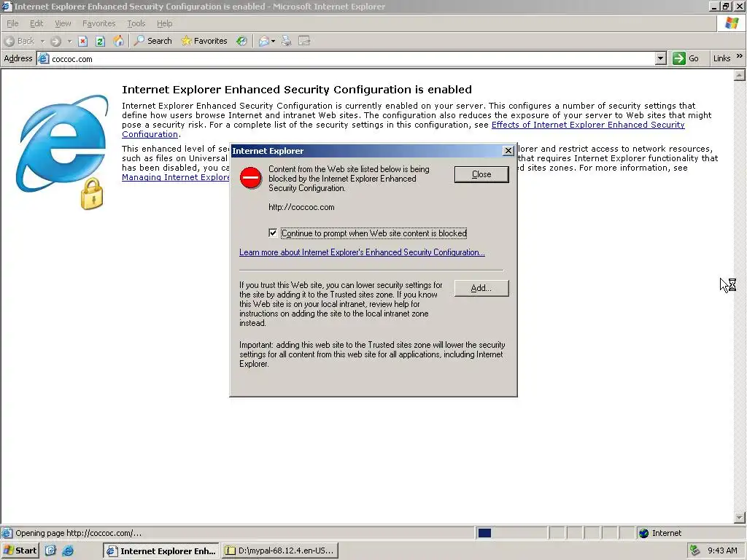Dismiss the dialog with its X button

(508, 151)
